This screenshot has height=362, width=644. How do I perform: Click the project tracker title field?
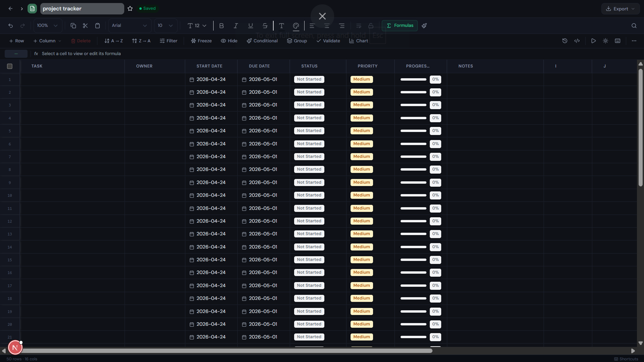82,9
